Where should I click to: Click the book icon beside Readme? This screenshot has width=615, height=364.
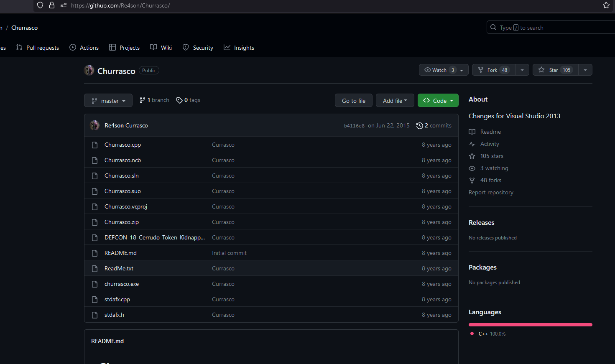click(x=472, y=132)
